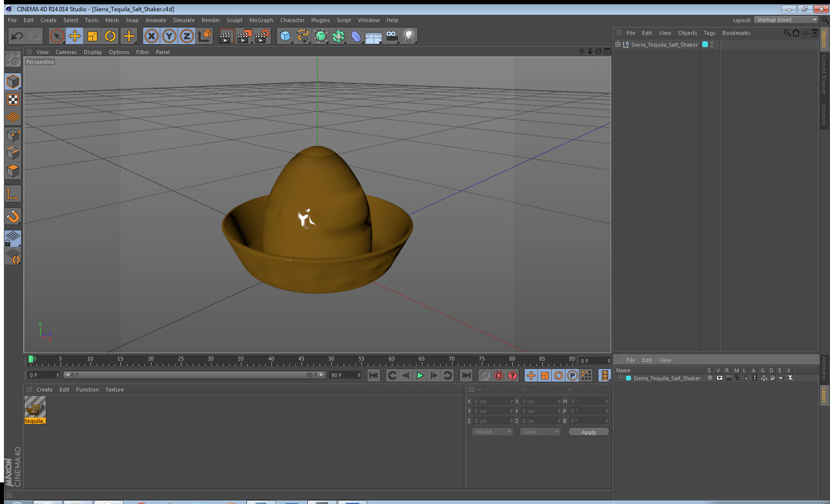Screen dimensions: 830x504
Task: Activate the Scale tool
Action: [x=92, y=36]
